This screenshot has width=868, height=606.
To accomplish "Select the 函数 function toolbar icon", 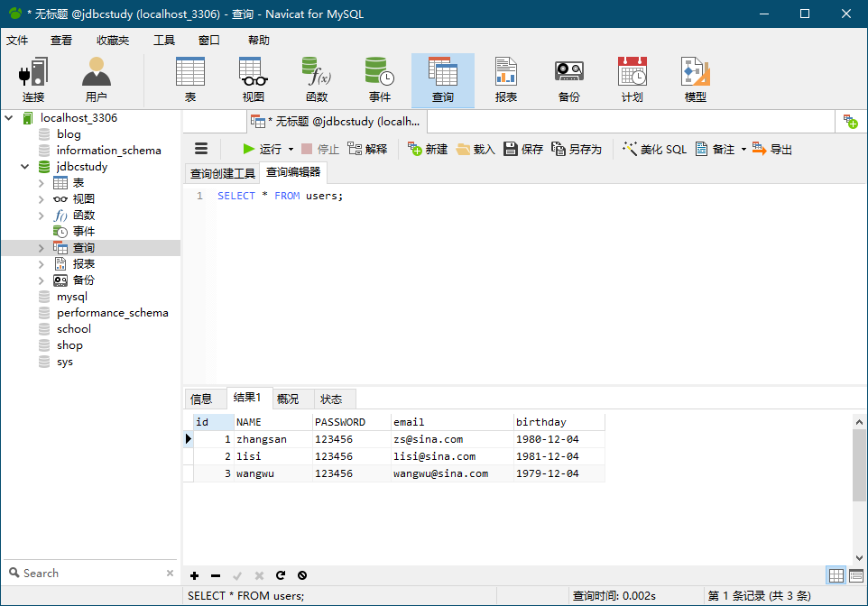I will [317, 80].
